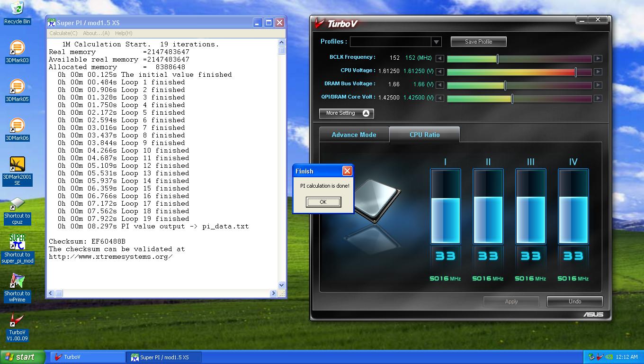Click the NVIDIA tray icon
The image size is (644, 364).
coord(608,357)
